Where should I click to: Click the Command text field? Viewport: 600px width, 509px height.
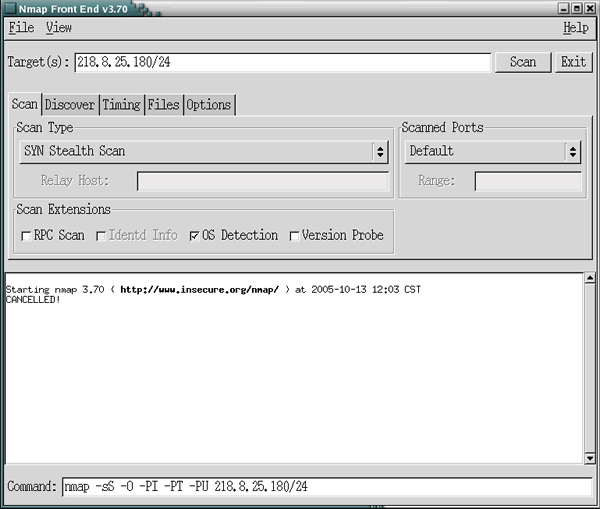327,487
